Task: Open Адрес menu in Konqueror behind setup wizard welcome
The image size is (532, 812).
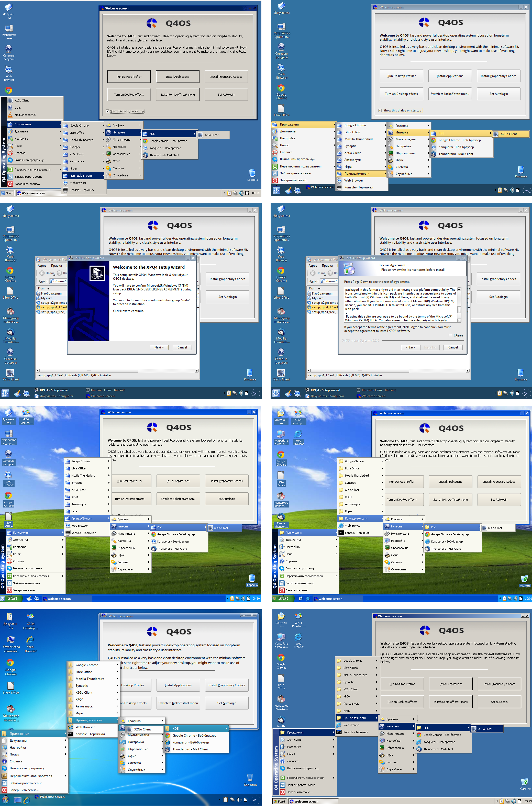Action: point(42,266)
